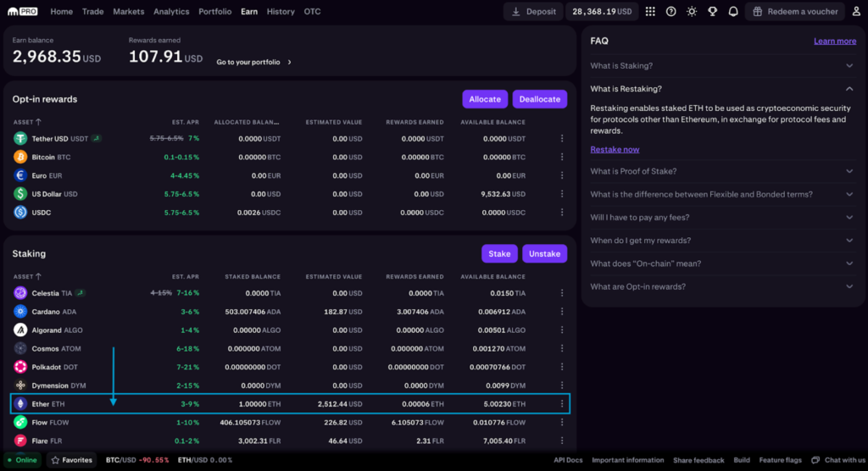Viewport: 868px width, 471px height.
Task: Sort Staking table by Asset column
Action: tap(27, 276)
